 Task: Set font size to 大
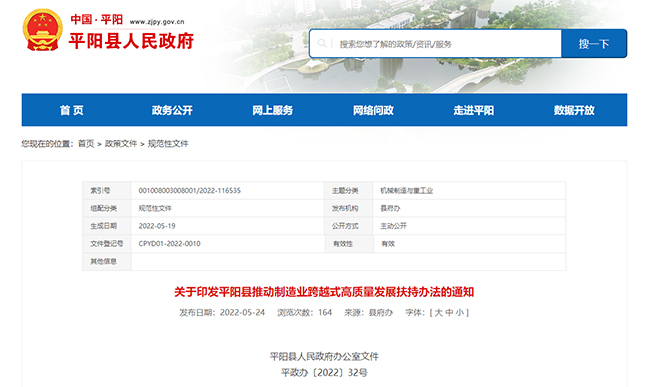point(438,312)
